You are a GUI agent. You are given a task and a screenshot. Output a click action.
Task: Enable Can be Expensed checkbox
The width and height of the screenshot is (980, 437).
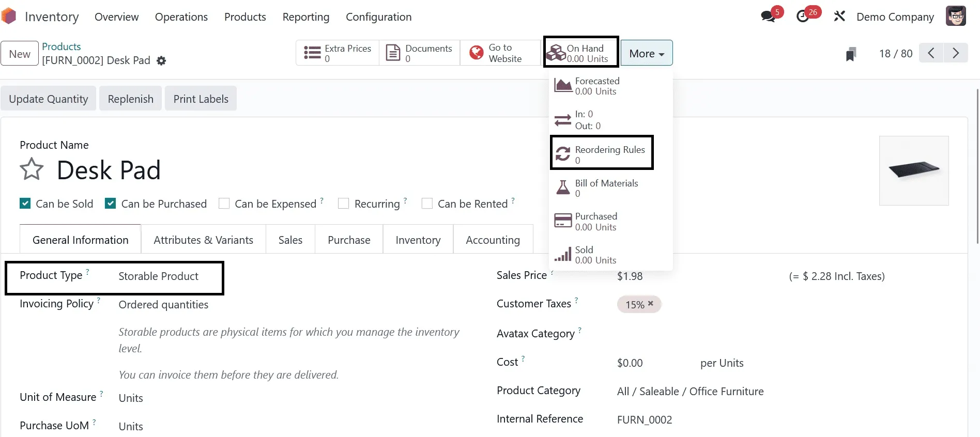[224, 204]
